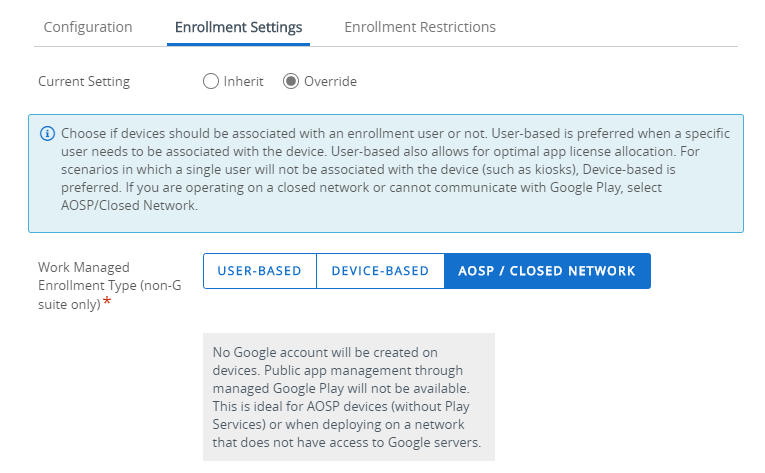Viewport: 765px width, 473px height.
Task: Click the red required asterisk marker
Action: click(107, 302)
